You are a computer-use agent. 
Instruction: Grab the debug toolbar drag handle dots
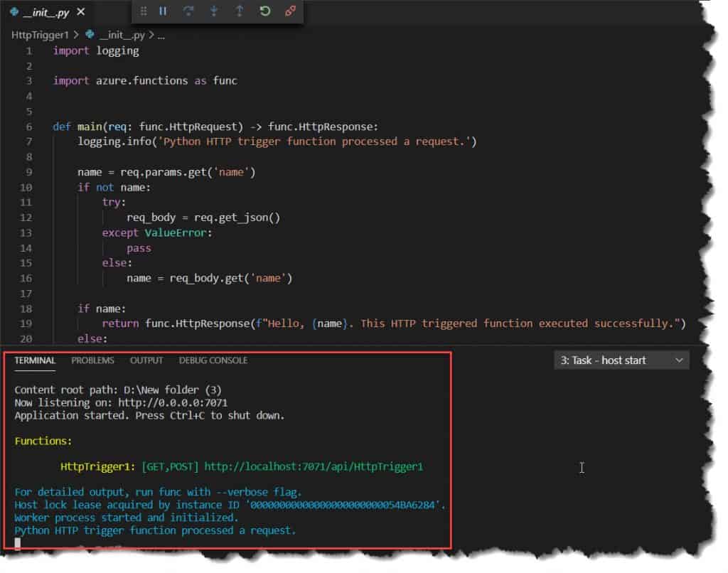coord(144,11)
